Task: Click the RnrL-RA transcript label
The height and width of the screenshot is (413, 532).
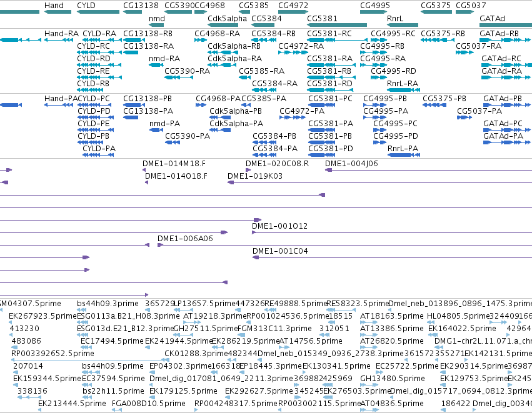Action: point(403,84)
